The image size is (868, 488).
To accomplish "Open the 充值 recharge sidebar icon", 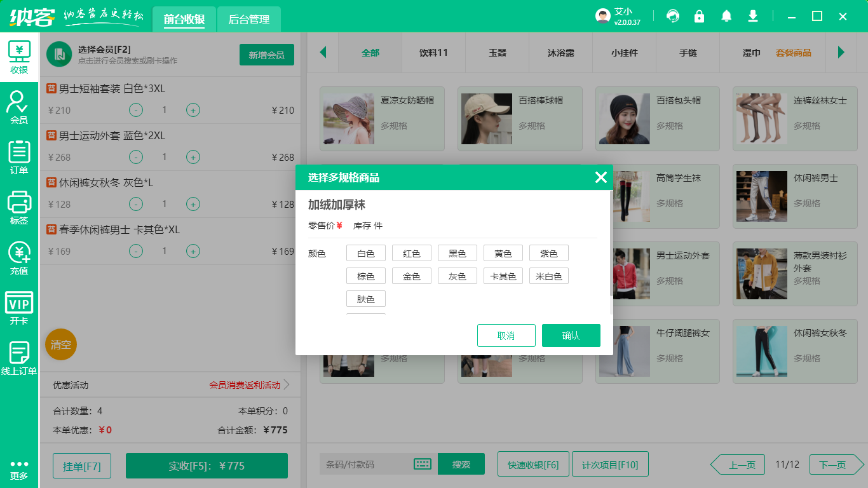I will coord(19,258).
